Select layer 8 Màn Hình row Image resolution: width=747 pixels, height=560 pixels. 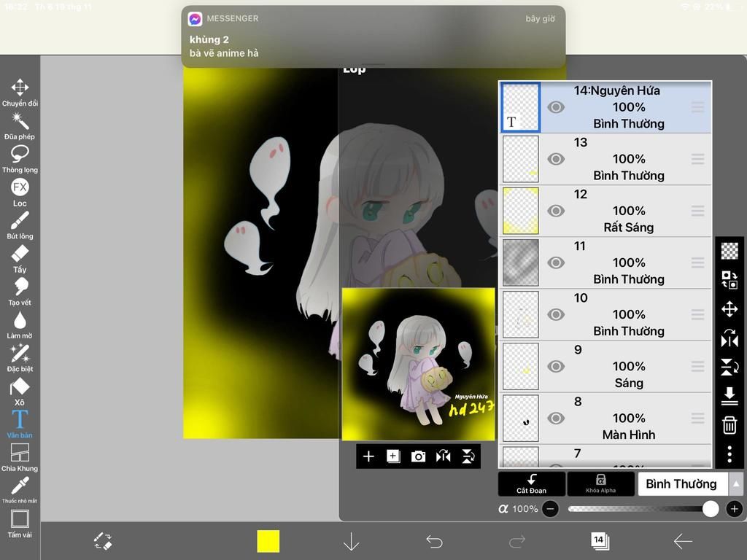pos(605,419)
